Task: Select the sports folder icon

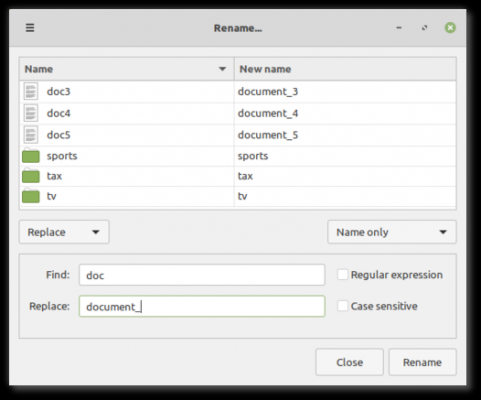Action: pyautogui.click(x=31, y=156)
